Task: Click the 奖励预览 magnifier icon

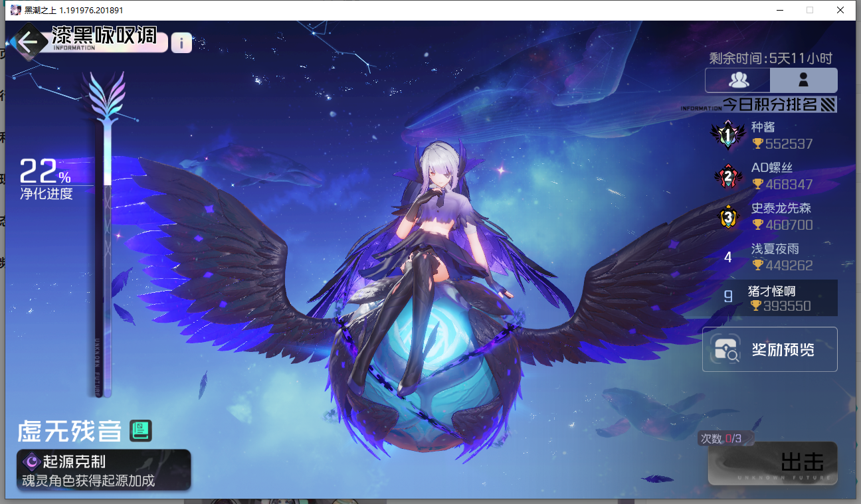Action: click(725, 349)
